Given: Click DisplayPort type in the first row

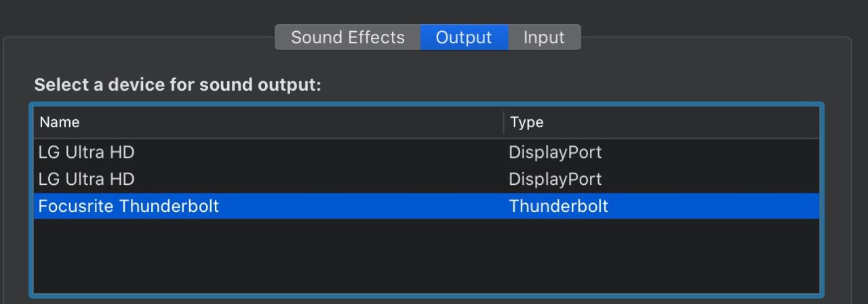Looking at the screenshot, I should point(555,152).
